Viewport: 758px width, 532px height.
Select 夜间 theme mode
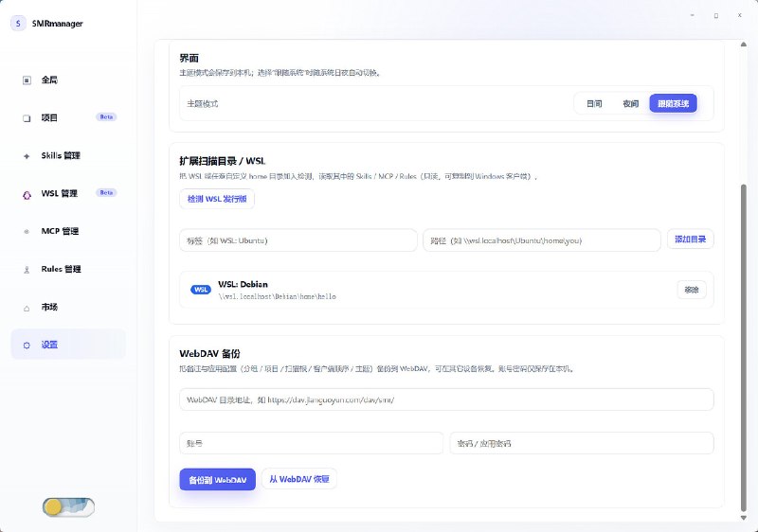[x=630, y=103]
